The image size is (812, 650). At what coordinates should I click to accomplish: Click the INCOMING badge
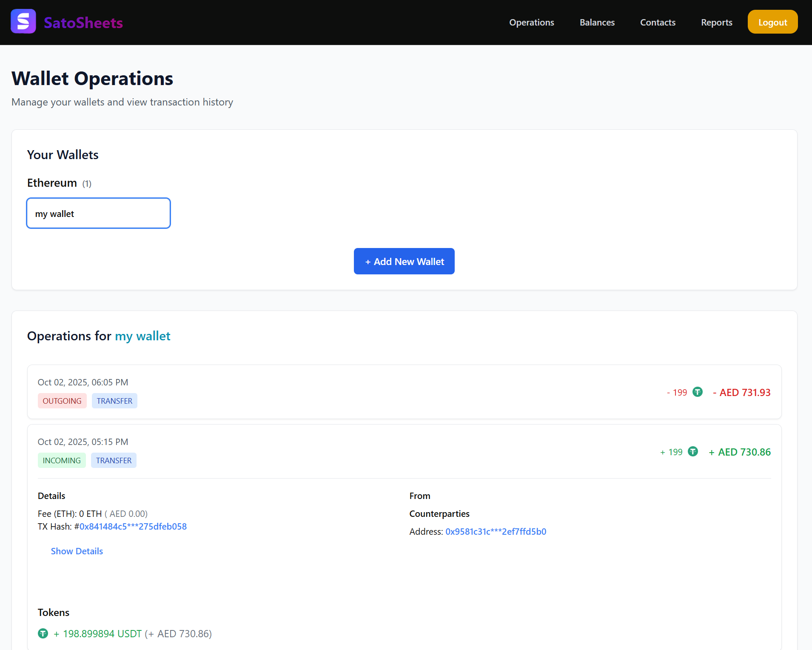click(62, 460)
